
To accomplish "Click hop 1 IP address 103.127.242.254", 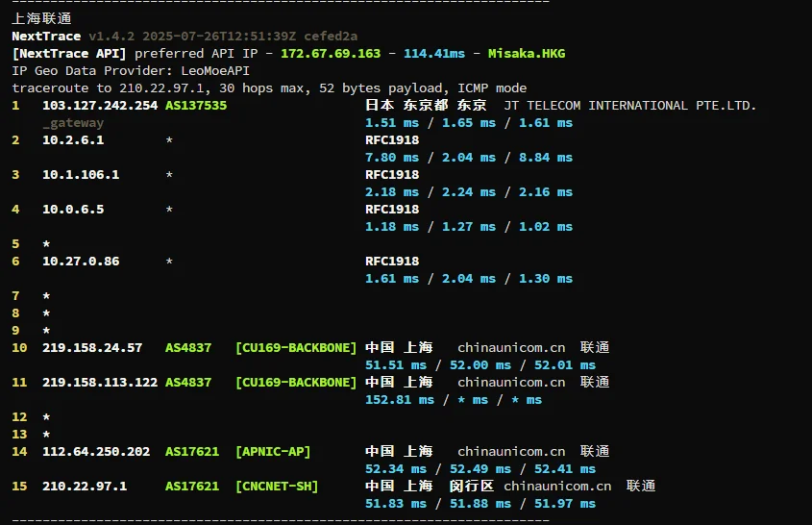I will (100, 105).
